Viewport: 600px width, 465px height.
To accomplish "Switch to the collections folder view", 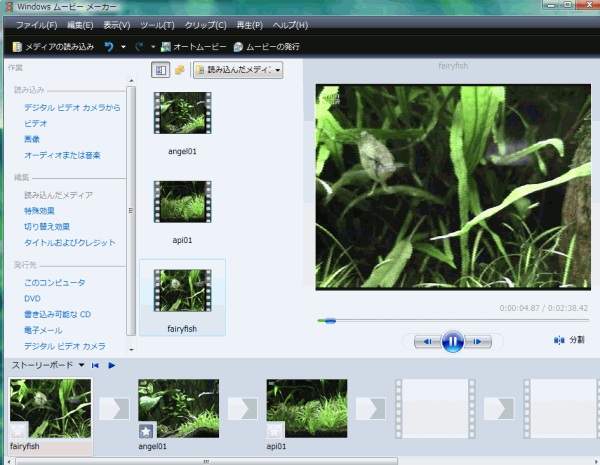I will (180, 70).
